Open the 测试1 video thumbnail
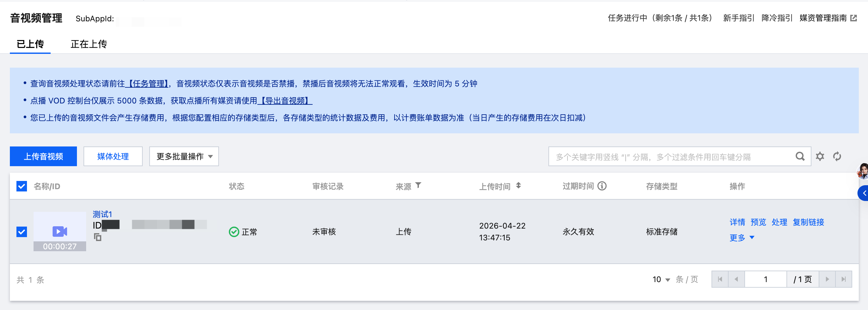868x310 pixels. pyautogui.click(x=60, y=231)
